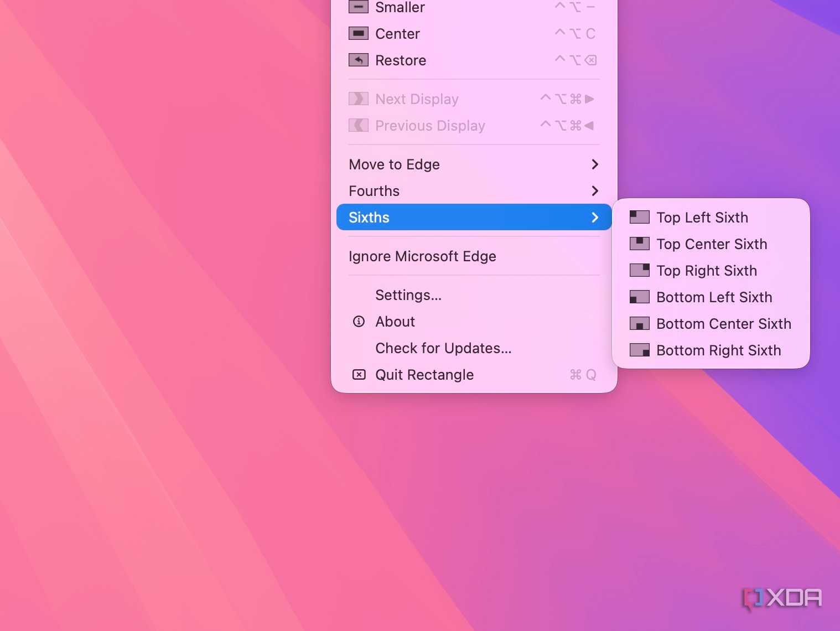Click the Bottom Right Sixth icon

(x=640, y=350)
